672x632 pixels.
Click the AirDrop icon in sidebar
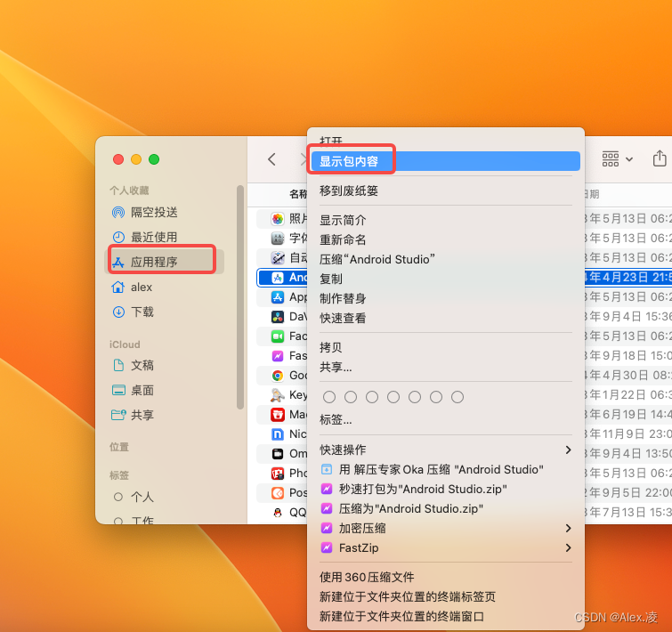click(118, 212)
